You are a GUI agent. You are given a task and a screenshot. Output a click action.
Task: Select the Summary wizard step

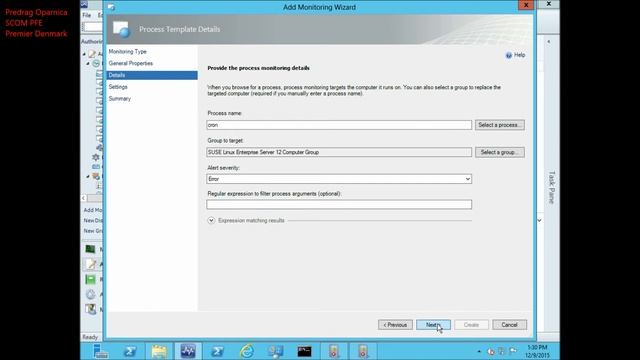coord(120,99)
